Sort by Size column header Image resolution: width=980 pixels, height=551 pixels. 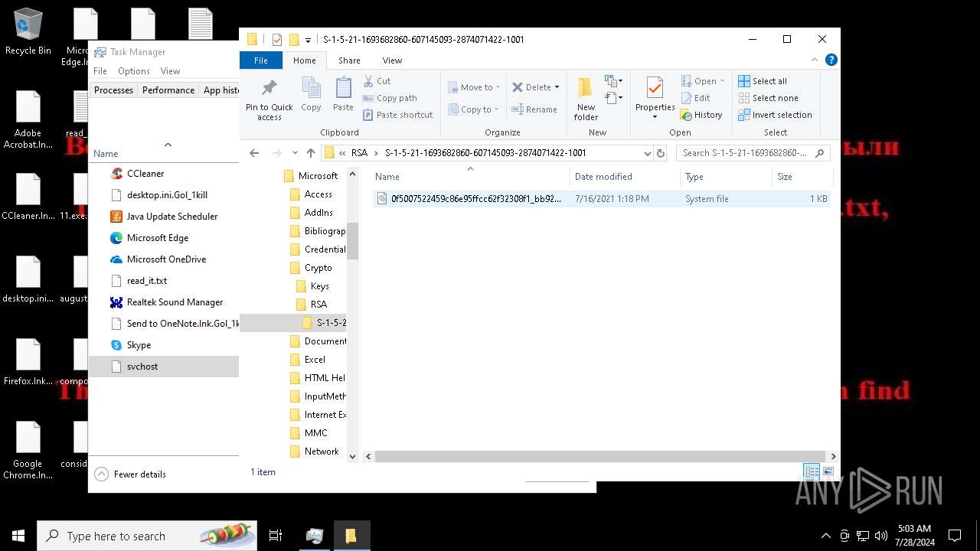[802, 177]
